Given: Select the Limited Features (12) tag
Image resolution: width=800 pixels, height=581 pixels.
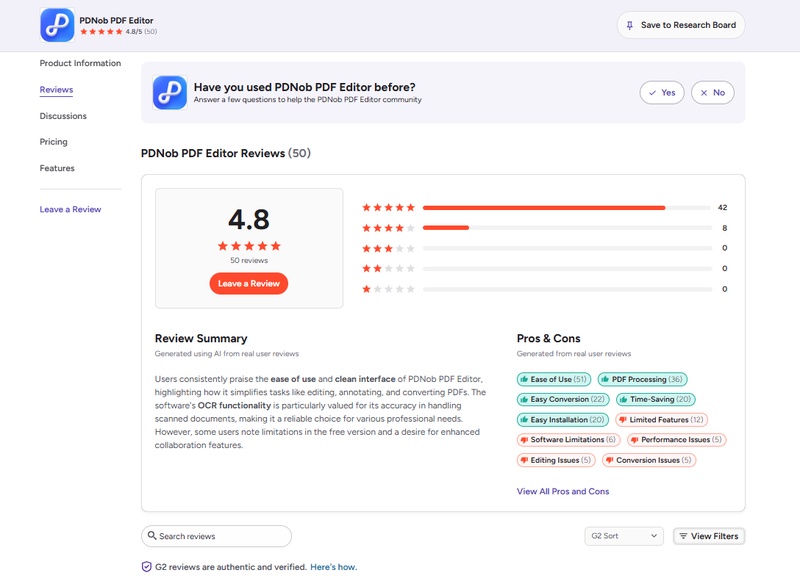Looking at the screenshot, I should point(661,420).
